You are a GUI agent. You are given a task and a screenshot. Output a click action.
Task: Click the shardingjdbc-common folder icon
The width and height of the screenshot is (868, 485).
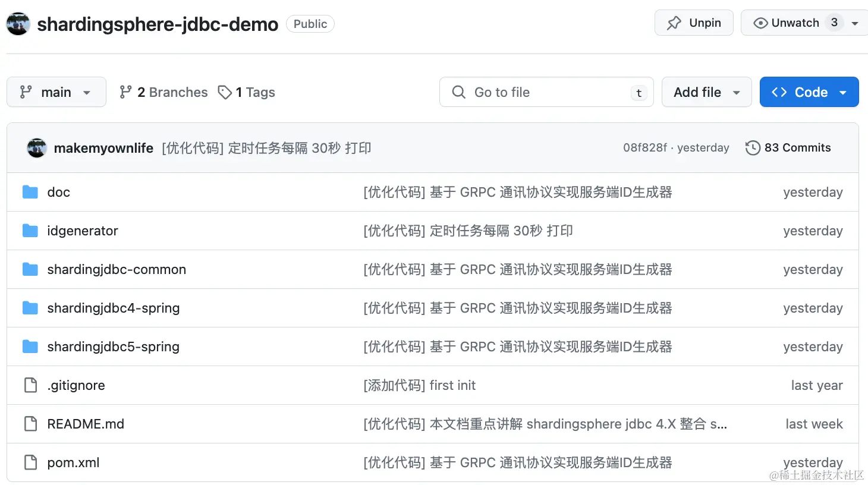(30, 269)
